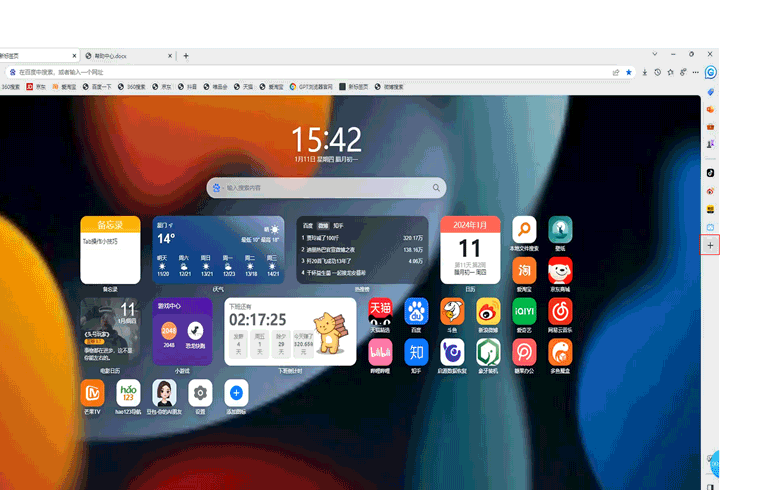Screen dimensions: 768x490
Task: Open the 抖音 bookmark
Action: click(x=187, y=87)
